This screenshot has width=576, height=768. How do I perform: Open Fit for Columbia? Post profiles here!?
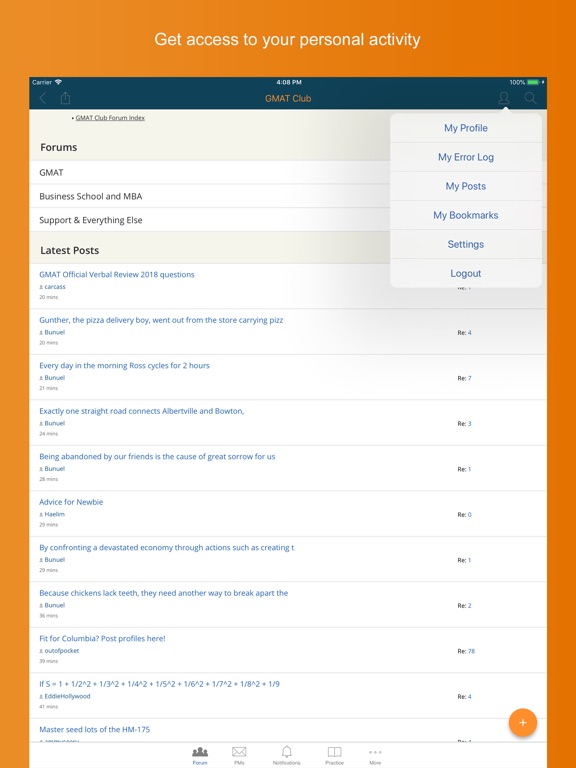tap(102, 639)
